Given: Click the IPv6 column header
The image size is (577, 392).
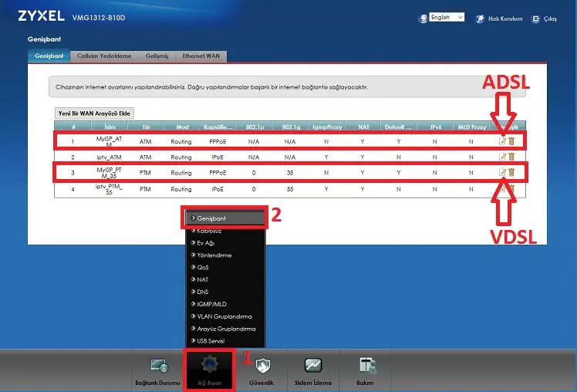Looking at the screenshot, I should tap(435, 127).
